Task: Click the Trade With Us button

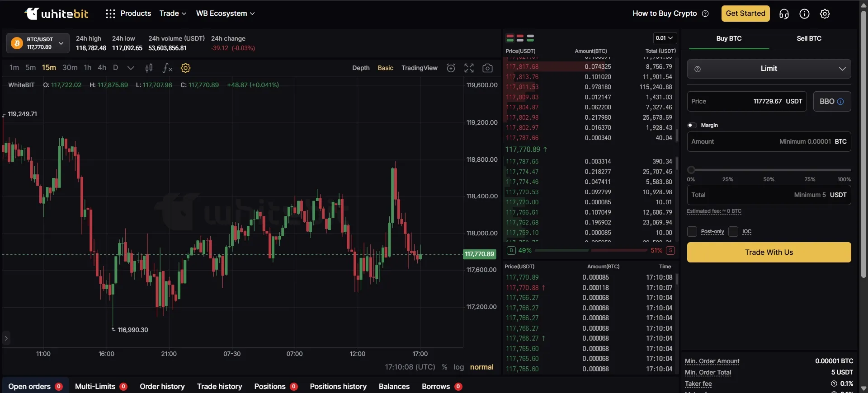Action: (x=769, y=253)
